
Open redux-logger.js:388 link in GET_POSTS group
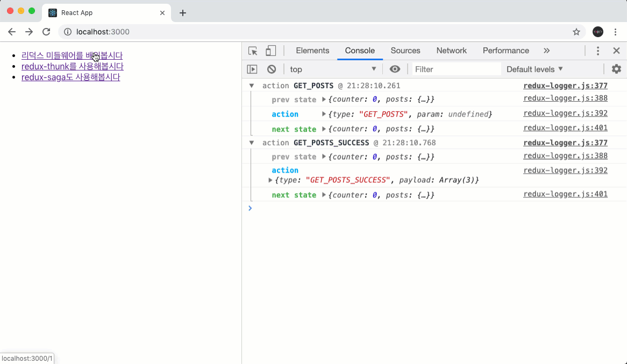pos(565,98)
